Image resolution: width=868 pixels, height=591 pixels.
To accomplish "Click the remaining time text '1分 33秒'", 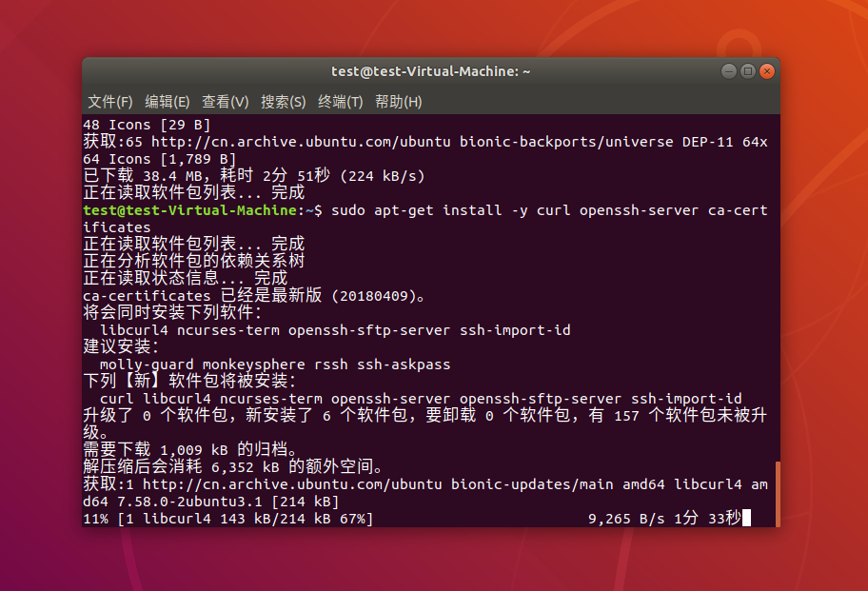I will [707, 518].
